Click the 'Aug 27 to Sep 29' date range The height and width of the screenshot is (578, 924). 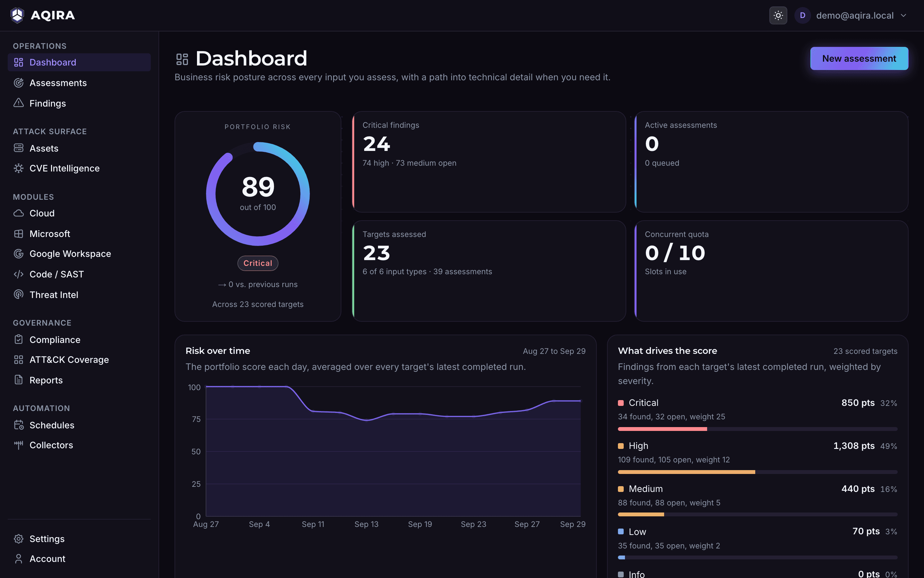coord(554,351)
